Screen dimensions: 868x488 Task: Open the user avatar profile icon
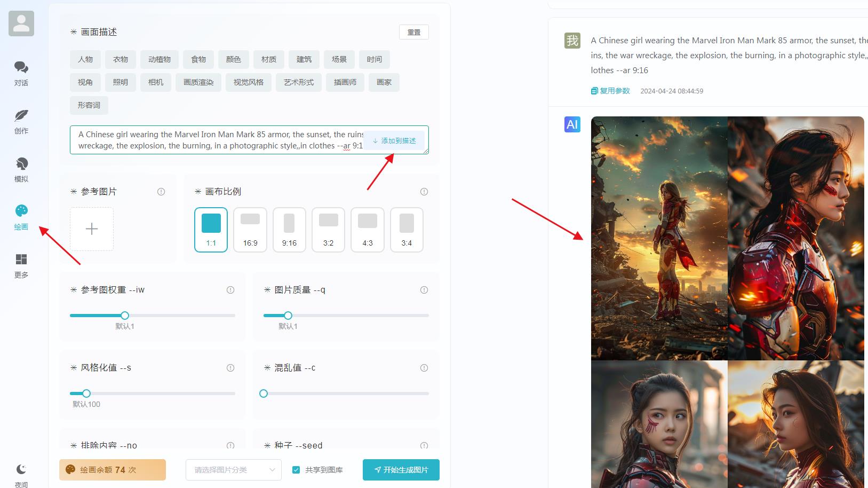[x=21, y=23]
